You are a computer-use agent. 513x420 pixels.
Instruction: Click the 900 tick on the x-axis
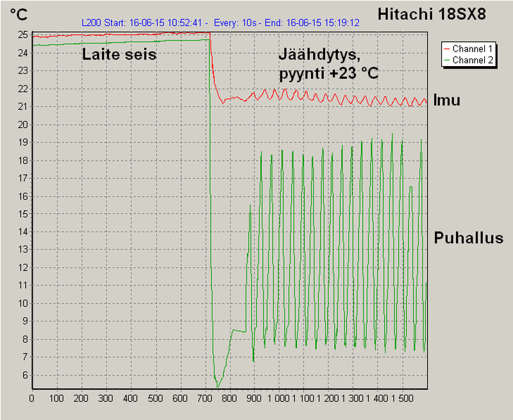pos(255,398)
